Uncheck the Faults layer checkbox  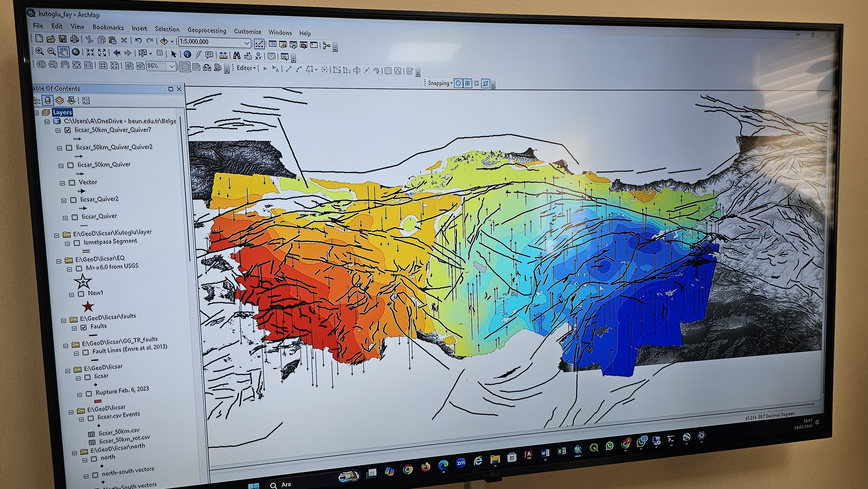[84, 327]
